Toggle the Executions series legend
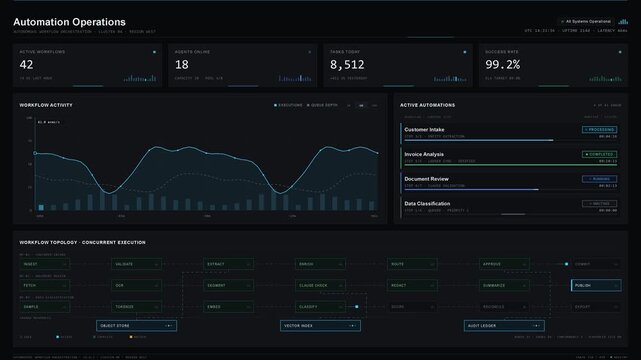This screenshot has width=641, height=360. point(288,105)
